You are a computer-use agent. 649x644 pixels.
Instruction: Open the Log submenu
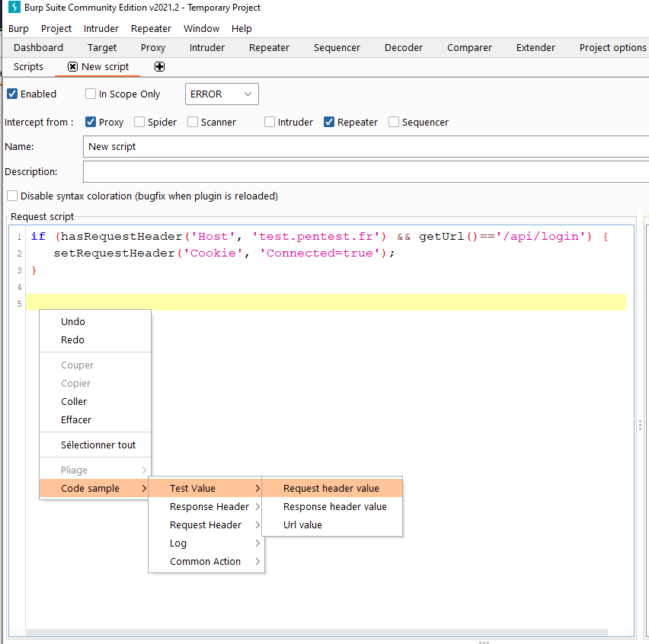pos(206,543)
